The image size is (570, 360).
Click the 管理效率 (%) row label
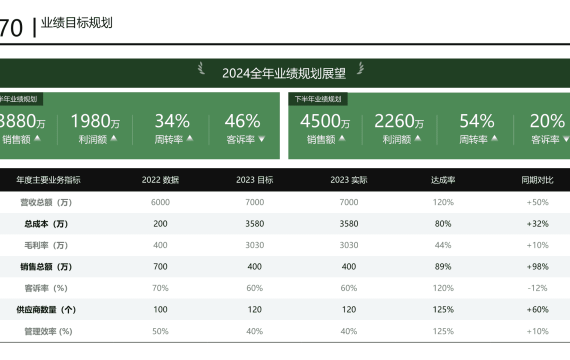pos(48,331)
